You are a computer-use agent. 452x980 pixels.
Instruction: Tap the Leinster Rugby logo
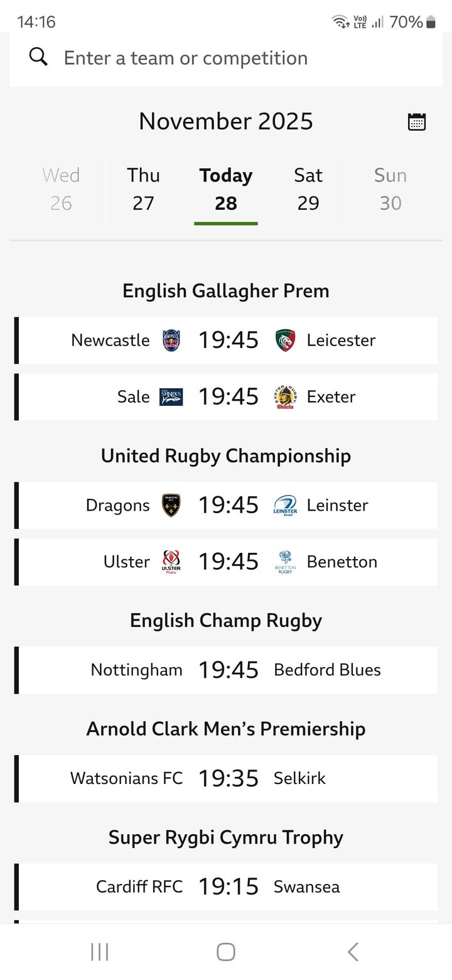coord(285,506)
